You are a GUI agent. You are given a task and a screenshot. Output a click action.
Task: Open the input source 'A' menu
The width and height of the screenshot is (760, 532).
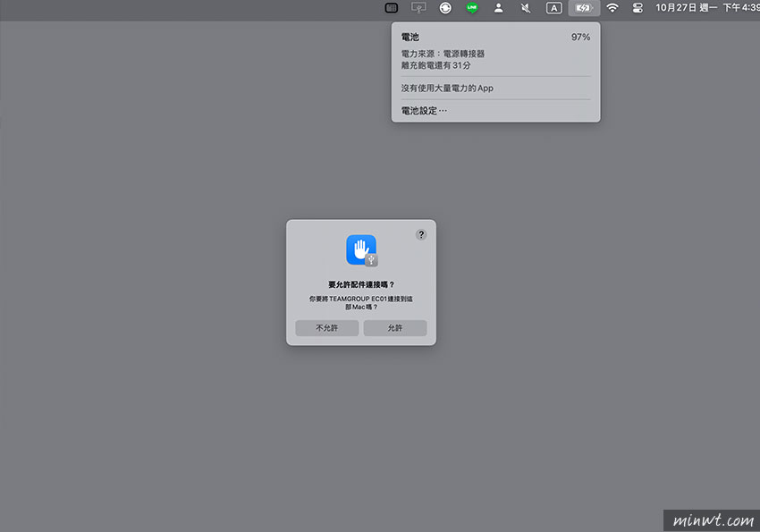(554, 8)
